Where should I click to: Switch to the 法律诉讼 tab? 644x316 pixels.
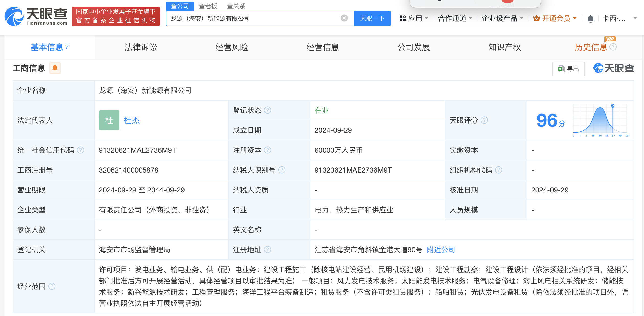coord(141,47)
